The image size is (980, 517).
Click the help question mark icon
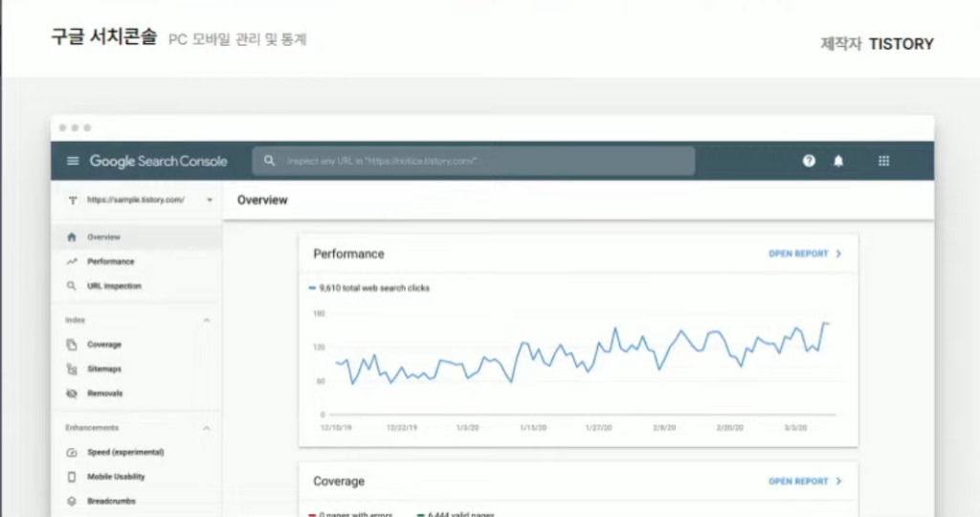[x=809, y=161]
